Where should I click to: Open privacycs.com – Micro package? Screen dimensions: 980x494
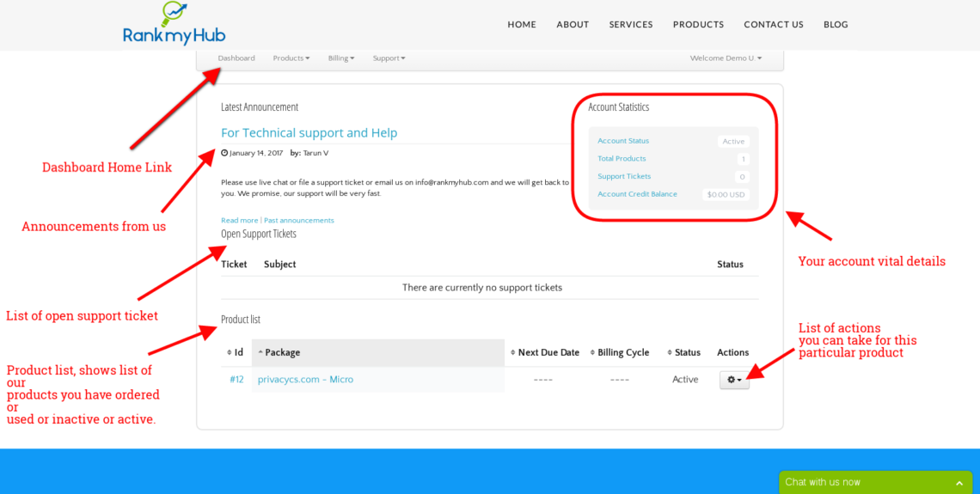click(x=305, y=379)
